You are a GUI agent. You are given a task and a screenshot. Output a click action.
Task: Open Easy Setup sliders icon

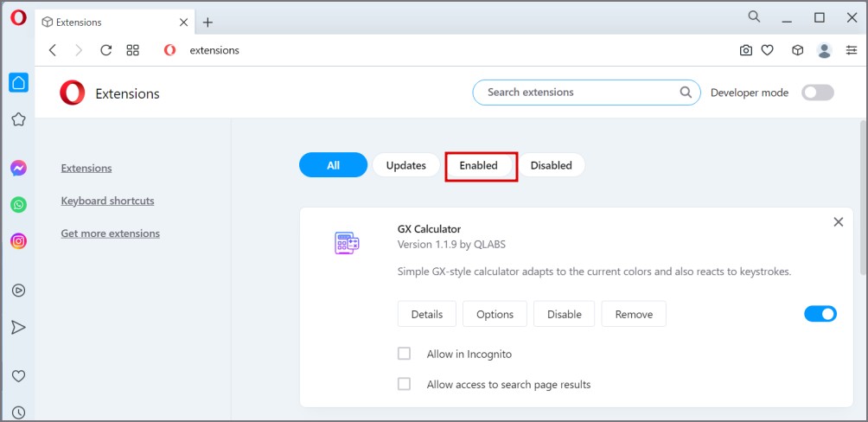[x=852, y=50]
